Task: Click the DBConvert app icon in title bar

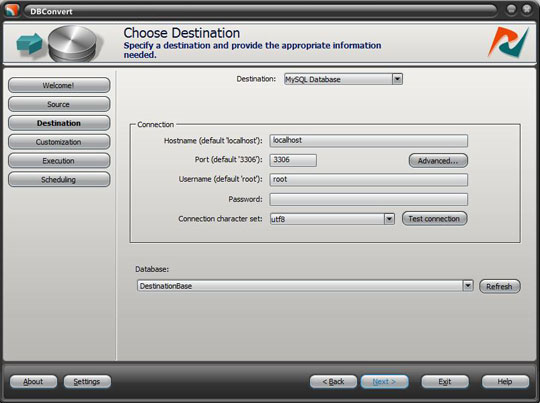Action: tap(12, 10)
